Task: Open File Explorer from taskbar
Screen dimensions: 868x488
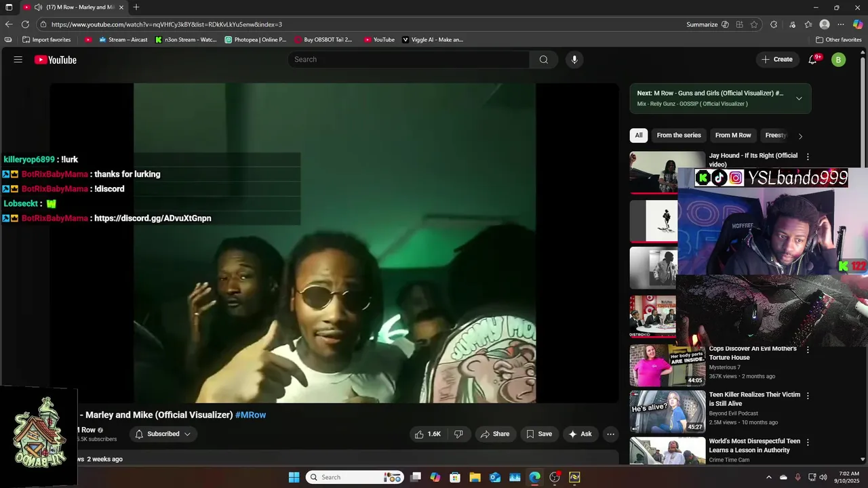Action: click(x=475, y=477)
